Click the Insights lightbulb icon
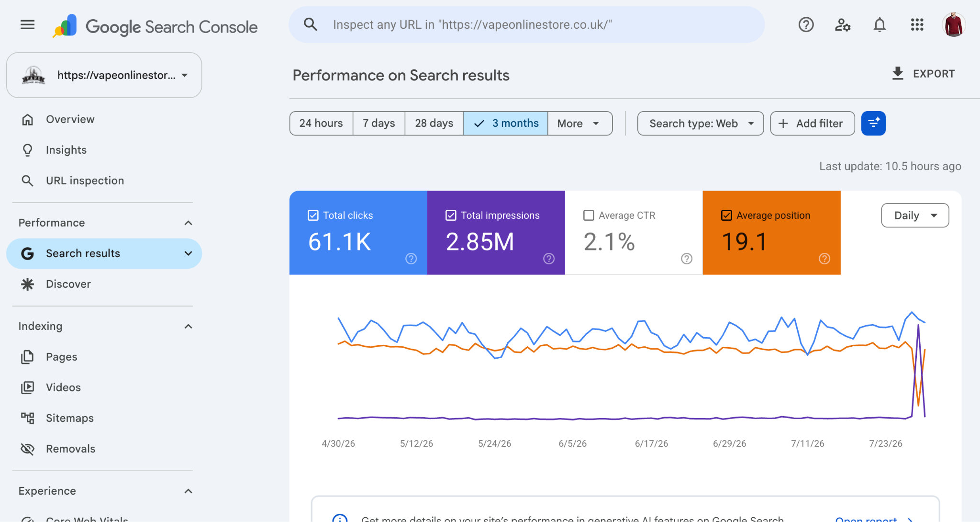The height and width of the screenshot is (522, 980). pyautogui.click(x=28, y=150)
